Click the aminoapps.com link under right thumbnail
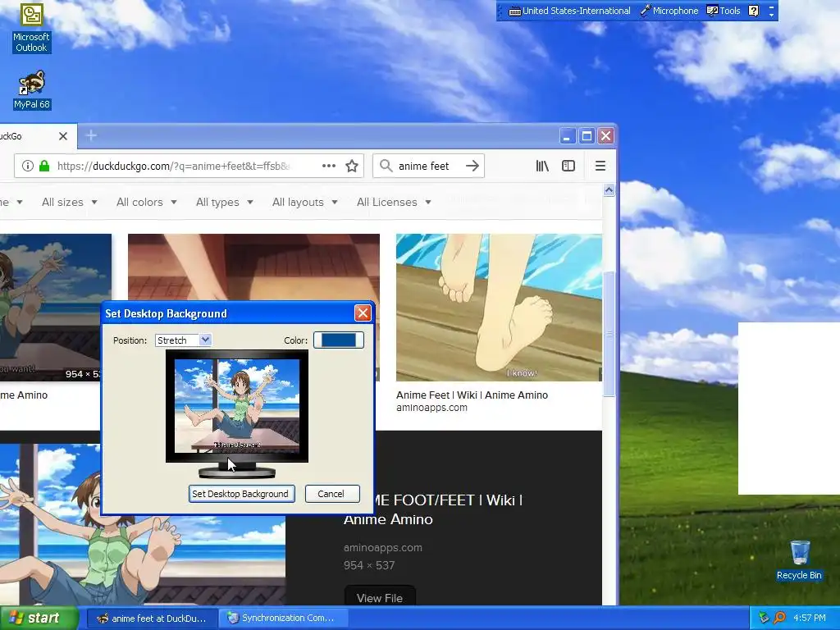840x630 pixels. coord(431,408)
